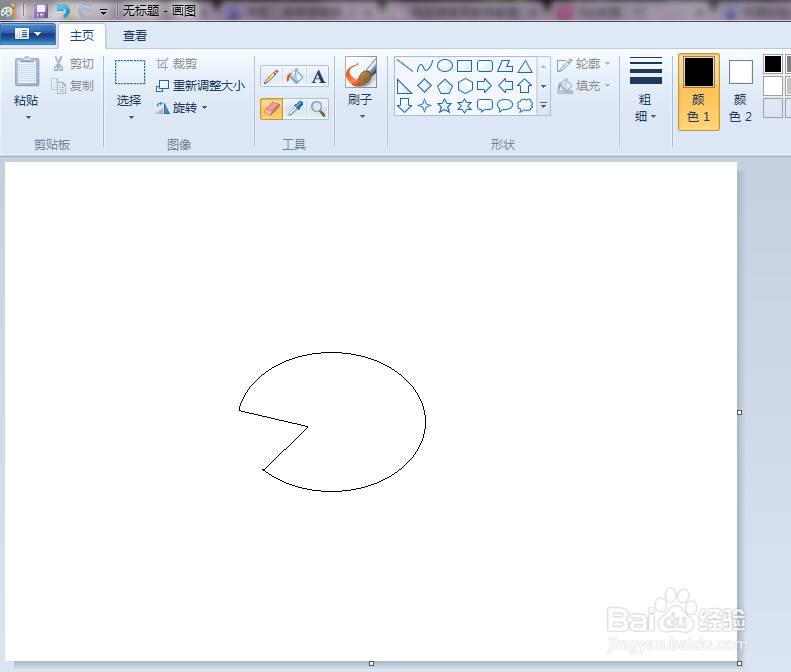Choose the Right triangle shape
791x672 pixels.
pyautogui.click(x=405, y=86)
